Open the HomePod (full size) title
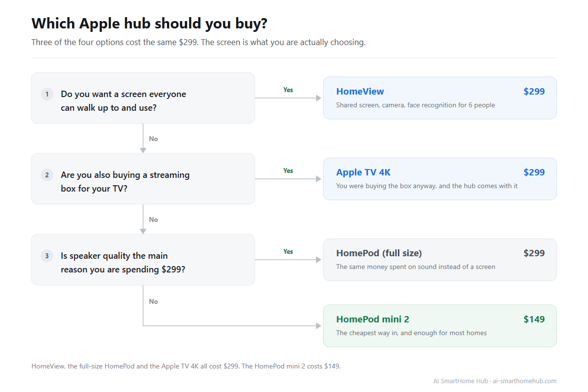This screenshot has width=588, height=392. coord(379,253)
